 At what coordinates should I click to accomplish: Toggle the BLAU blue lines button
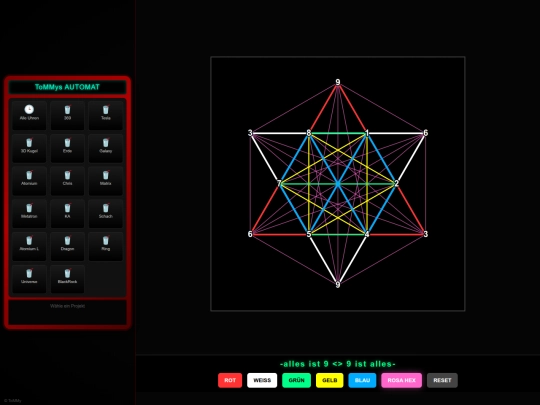coord(362,380)
